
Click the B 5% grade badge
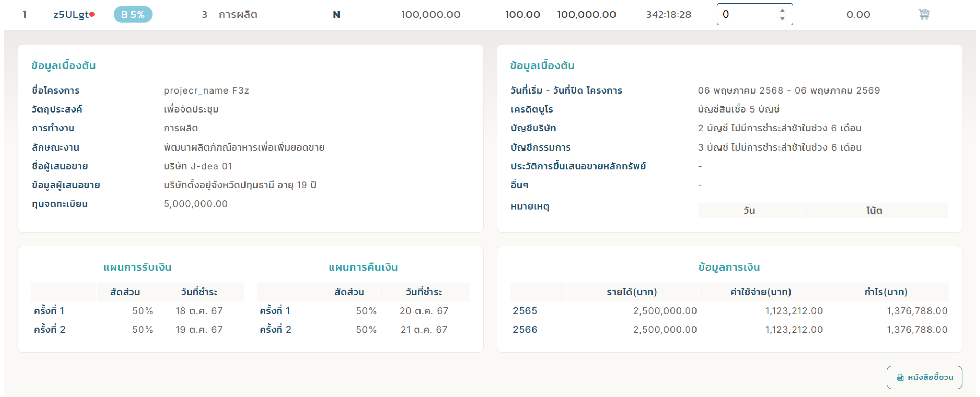(x=133, y=15)
